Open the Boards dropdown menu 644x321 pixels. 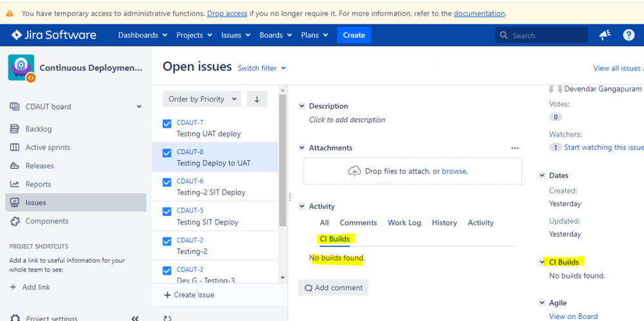click(x=276, y=35)
